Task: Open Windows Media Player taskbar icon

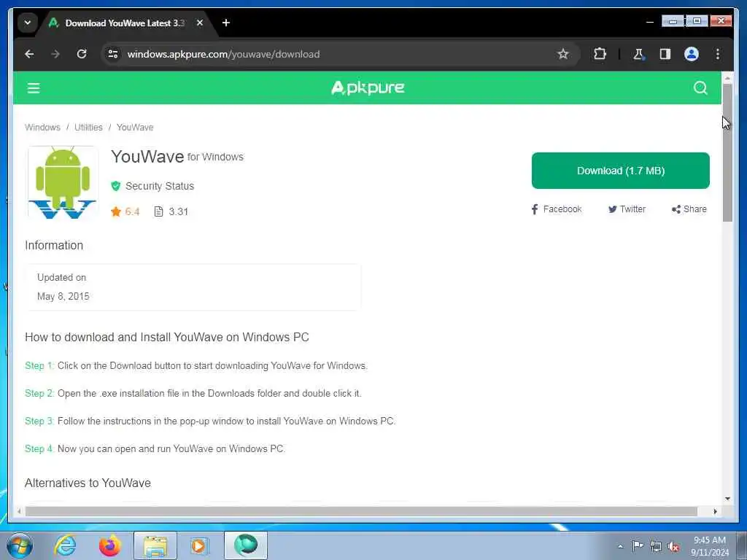Action: [x=200, y=545]
